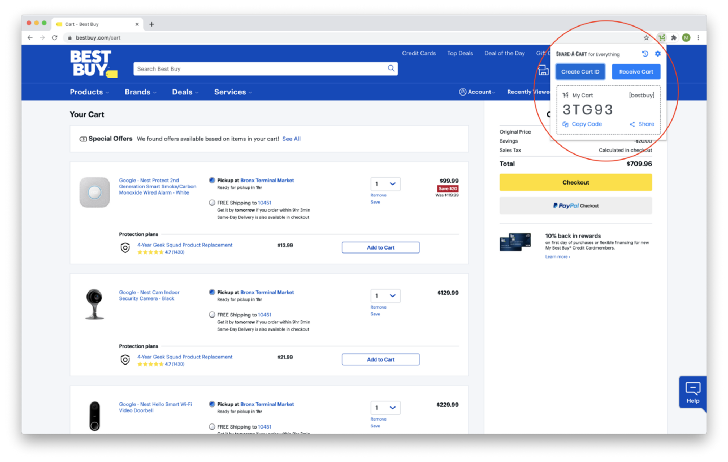The image size is (728, 462).
Task: Click the Best Buy logo
Action: point(93,64)
